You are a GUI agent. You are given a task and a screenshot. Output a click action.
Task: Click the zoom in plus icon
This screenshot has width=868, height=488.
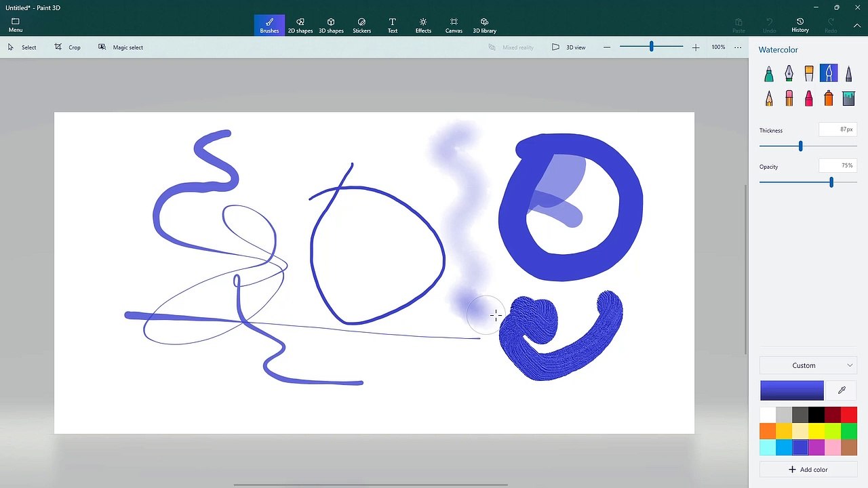coord(695,47)
